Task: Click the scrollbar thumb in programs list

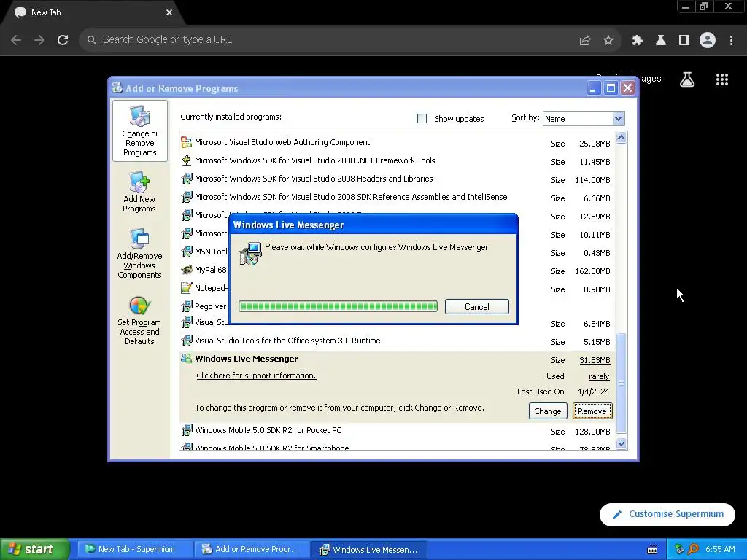Action: click(621, 383)
